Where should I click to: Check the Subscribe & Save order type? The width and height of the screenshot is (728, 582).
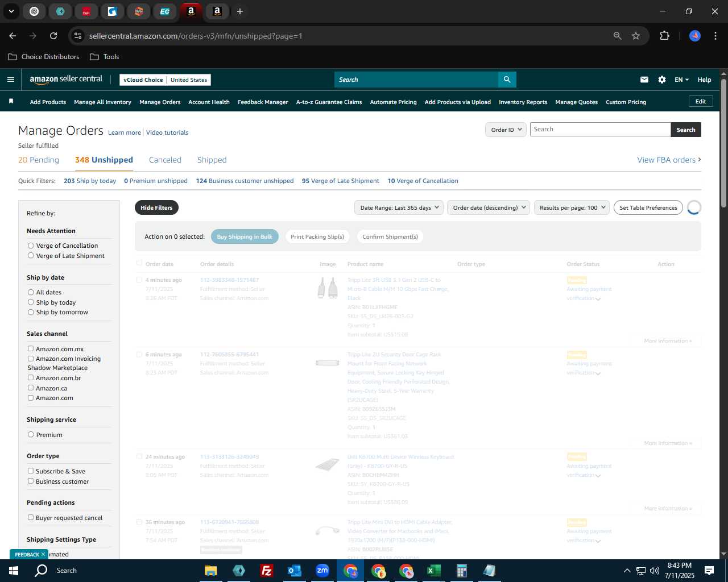31,471
